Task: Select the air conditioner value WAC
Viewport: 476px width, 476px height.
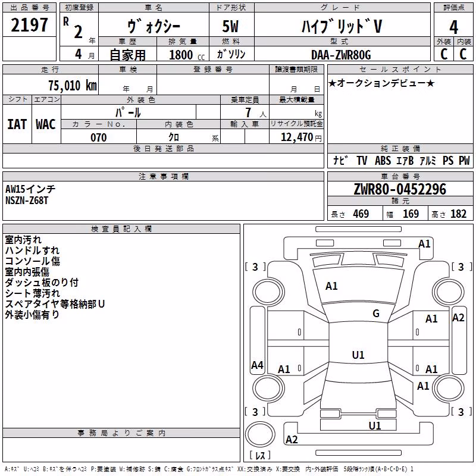Action: coord(46,124)
